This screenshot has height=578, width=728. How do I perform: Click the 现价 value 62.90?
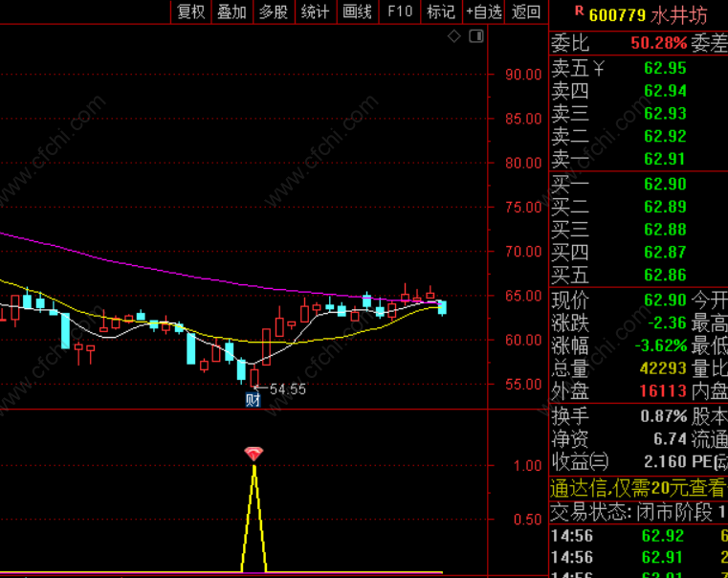tap(665, 300)
